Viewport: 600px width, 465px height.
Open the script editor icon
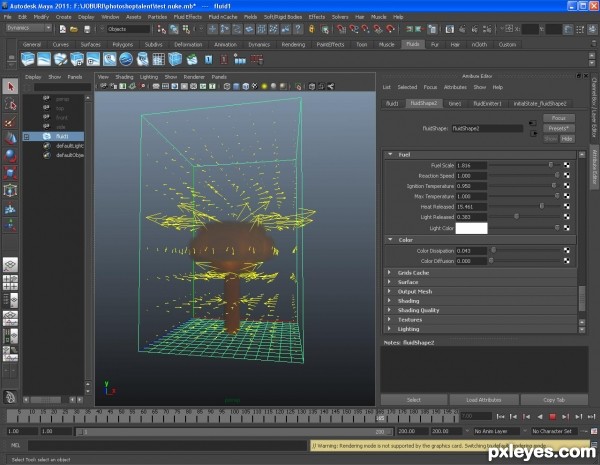coord(594,445)
